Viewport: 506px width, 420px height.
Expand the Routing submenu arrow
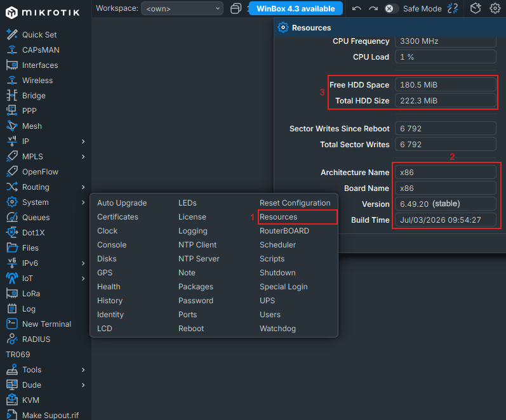83,187
